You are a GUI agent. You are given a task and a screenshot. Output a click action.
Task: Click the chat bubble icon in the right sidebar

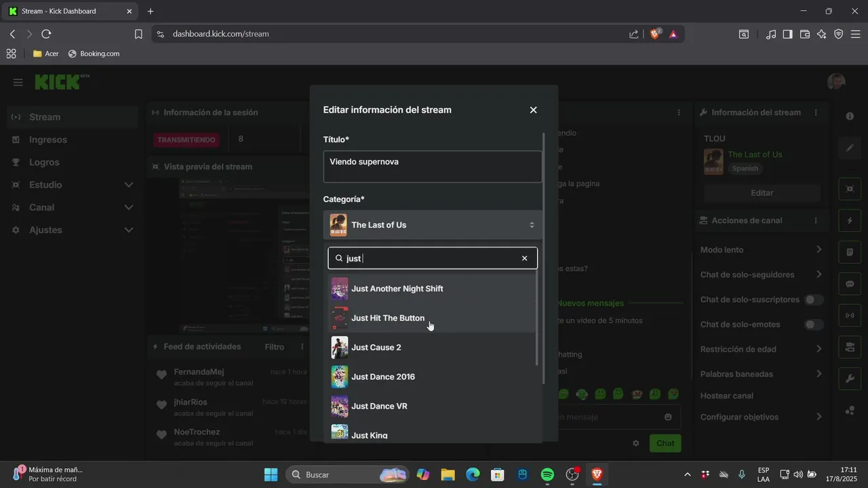pyautogui.click(x=850, y=284)
